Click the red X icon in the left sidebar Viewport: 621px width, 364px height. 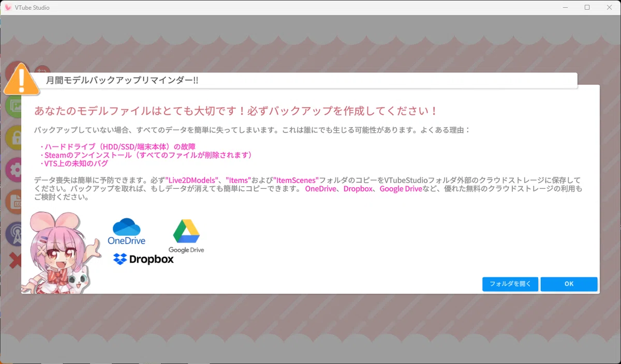15,260
